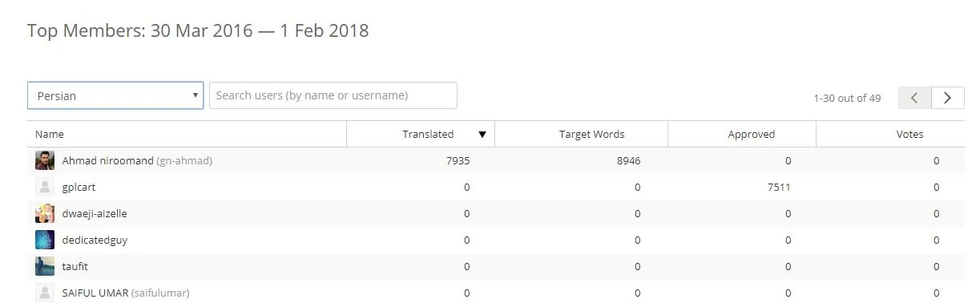Go to next page of members

tap(948, 98)
